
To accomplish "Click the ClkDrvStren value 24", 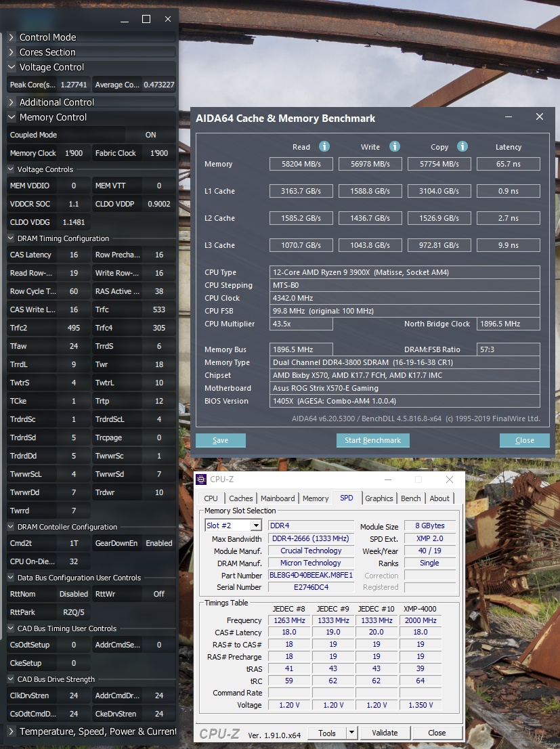I will point(74,695).
